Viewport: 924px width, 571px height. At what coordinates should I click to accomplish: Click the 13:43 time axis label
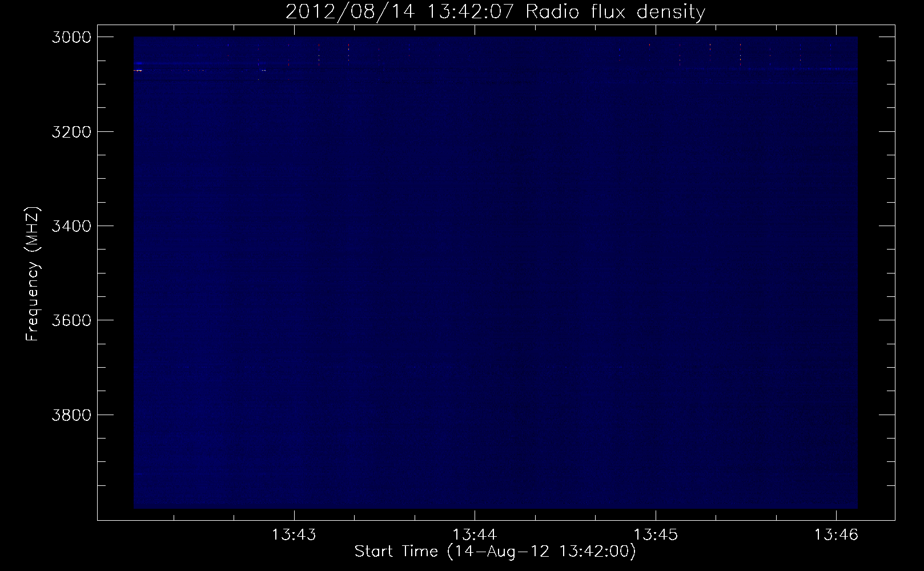point(294,535)
